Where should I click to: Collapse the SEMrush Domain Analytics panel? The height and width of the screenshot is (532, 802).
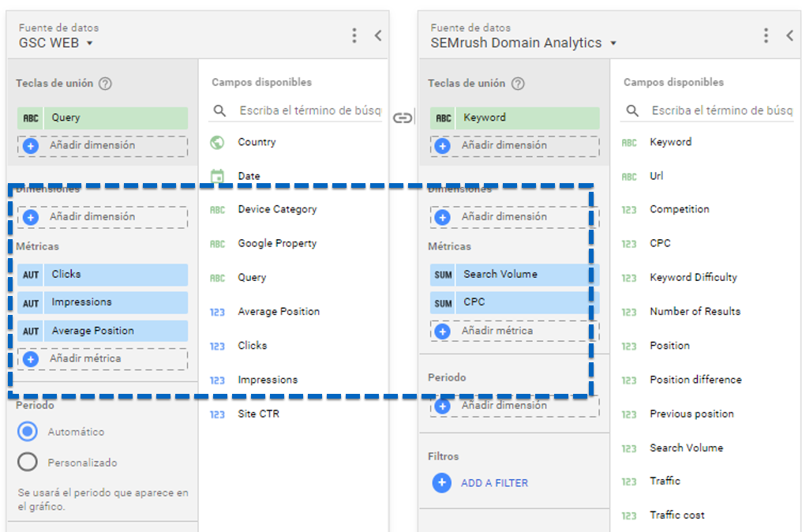tap(789, 36)
